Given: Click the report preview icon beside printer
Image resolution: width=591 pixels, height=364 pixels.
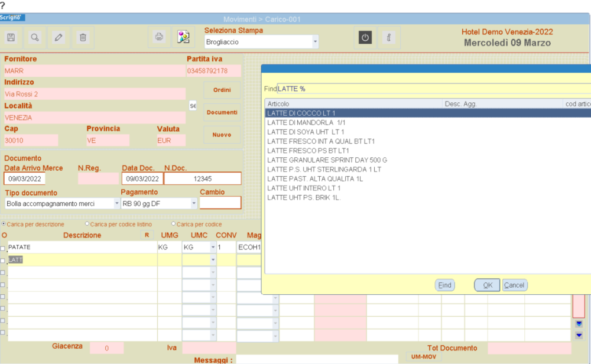Looking at the screenshot, I should coord(184,37).
